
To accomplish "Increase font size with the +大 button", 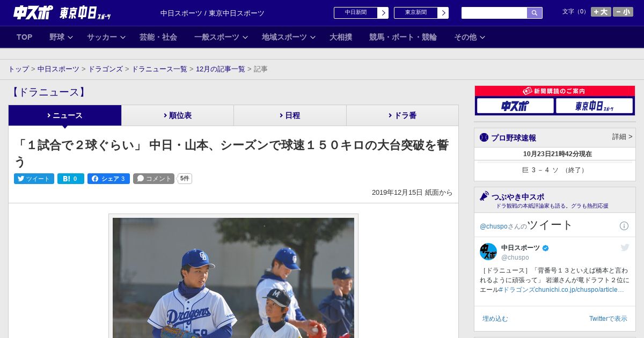I will click(x=601, y=12).
